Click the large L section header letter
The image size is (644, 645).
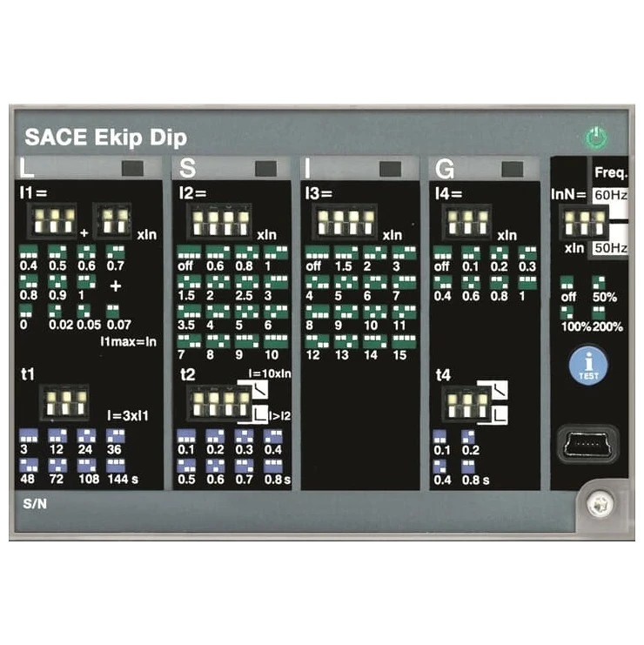(26, 168)
